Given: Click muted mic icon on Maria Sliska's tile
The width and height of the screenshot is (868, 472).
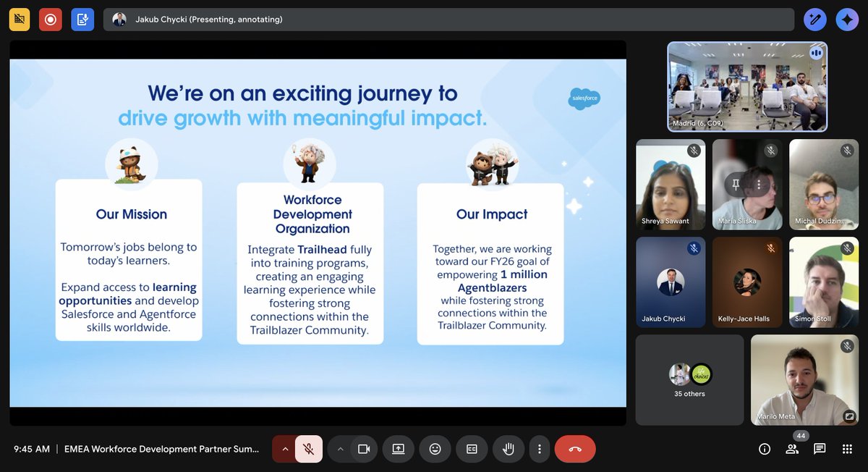Looking at the screenshot, I should [770, 151].
